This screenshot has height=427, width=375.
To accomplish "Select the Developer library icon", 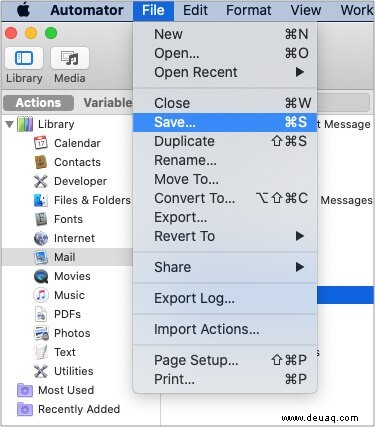I will pyautogui.click(x=41, y=181).
